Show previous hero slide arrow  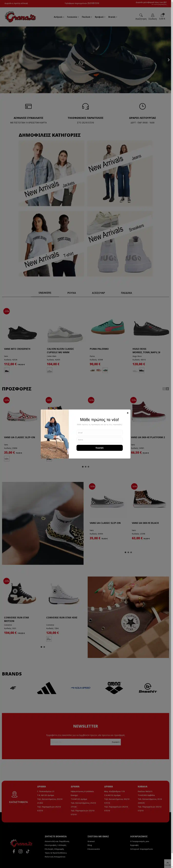(x=2, y=60)
